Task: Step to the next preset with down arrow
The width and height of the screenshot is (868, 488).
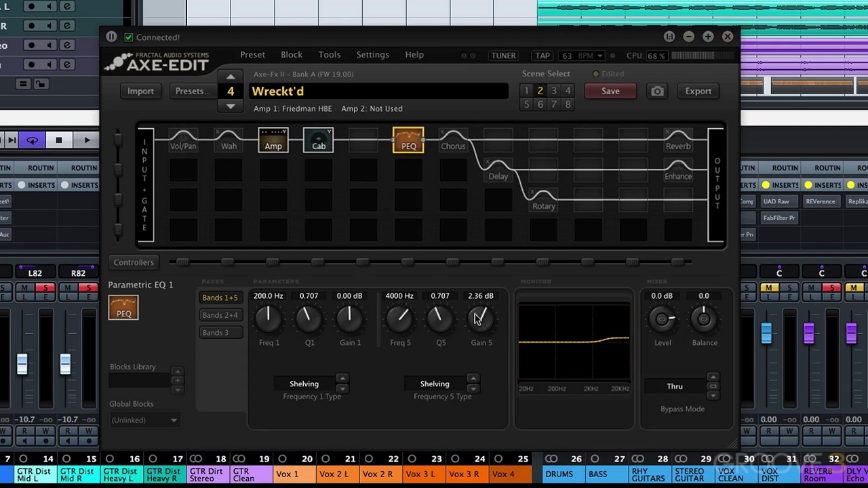Action: pos(231,106)
